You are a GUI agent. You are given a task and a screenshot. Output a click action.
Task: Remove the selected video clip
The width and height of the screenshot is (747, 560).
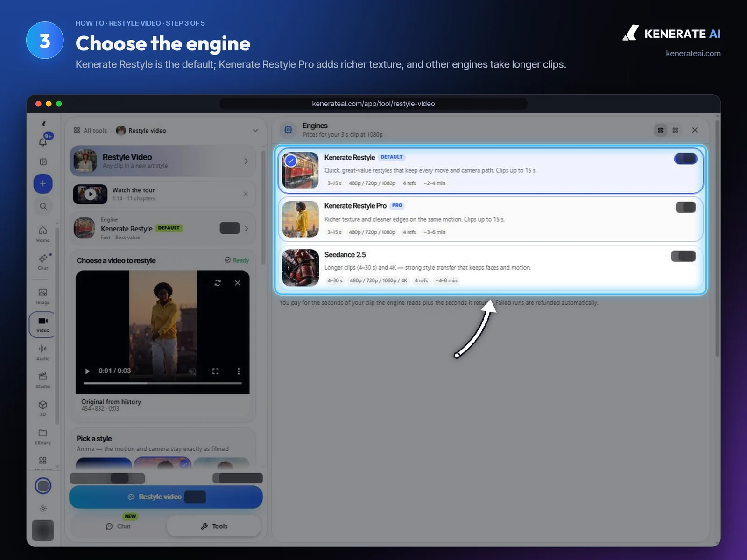click(x=238, y=283)
